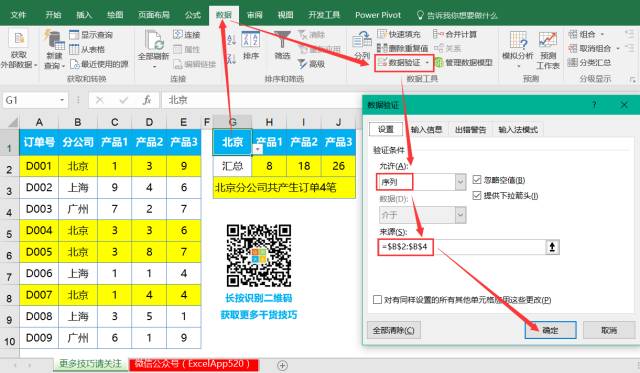640x373 pixels.
Task: Add a new sheet with plus icon
Action: pyautogui.click(x=282, y=365)
